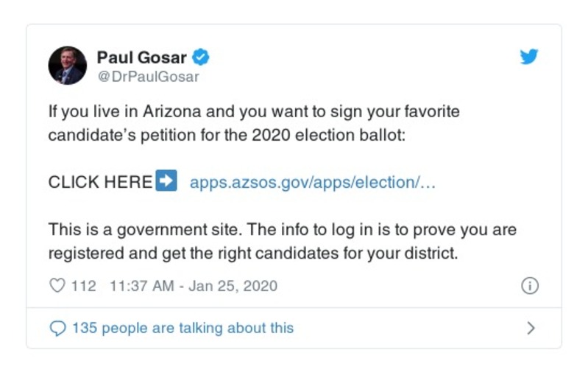
Task: Click the Twitter bird logo
Action: point(529,57)
